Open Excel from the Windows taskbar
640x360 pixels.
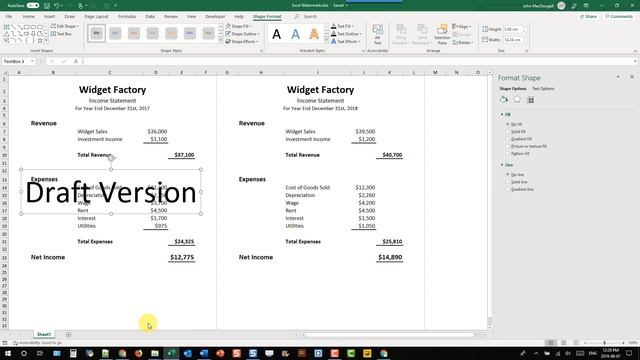(171, 353)
